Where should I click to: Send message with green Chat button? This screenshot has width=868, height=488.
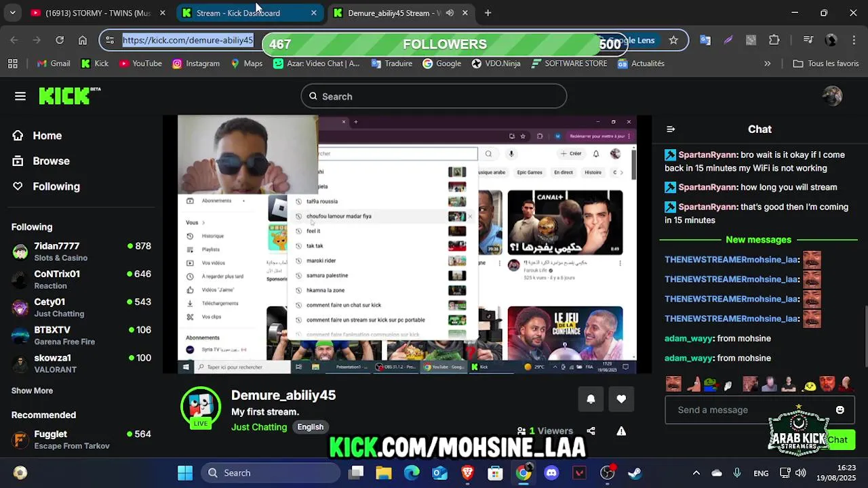(x=837, y=440)
